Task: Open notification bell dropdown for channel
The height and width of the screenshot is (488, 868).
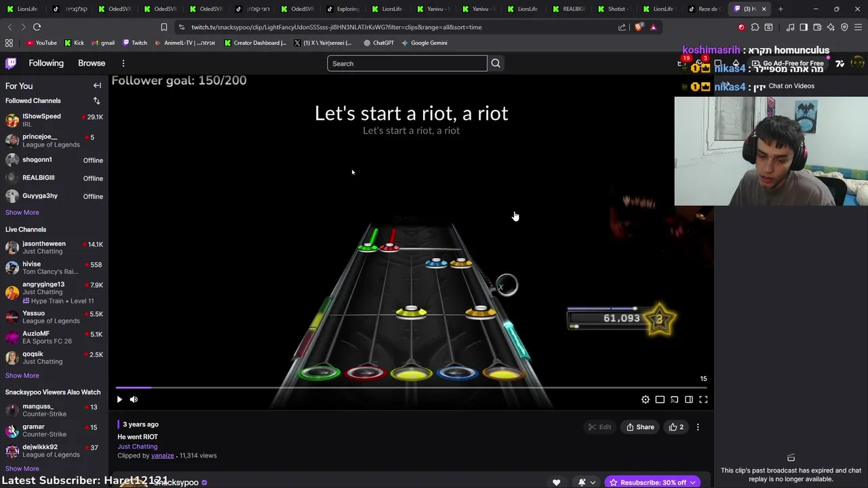Action: (587, 483)
